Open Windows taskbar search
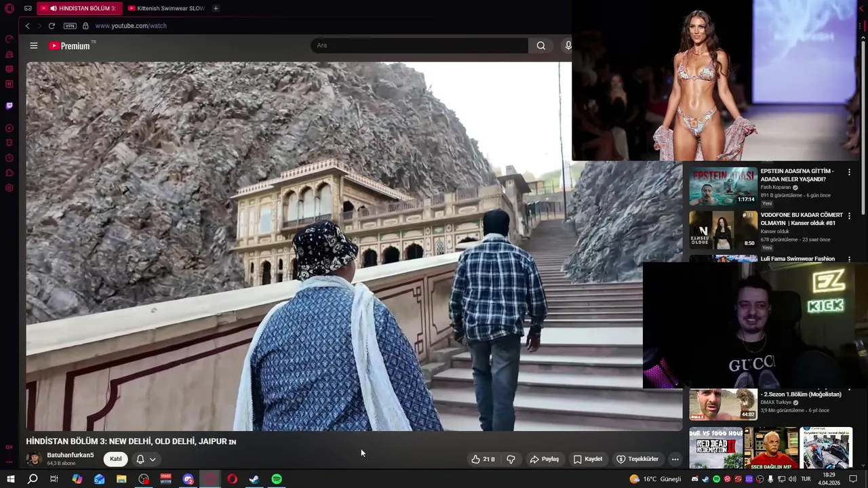The height and width of the screenshot is (488, 868). click(32, 479)
